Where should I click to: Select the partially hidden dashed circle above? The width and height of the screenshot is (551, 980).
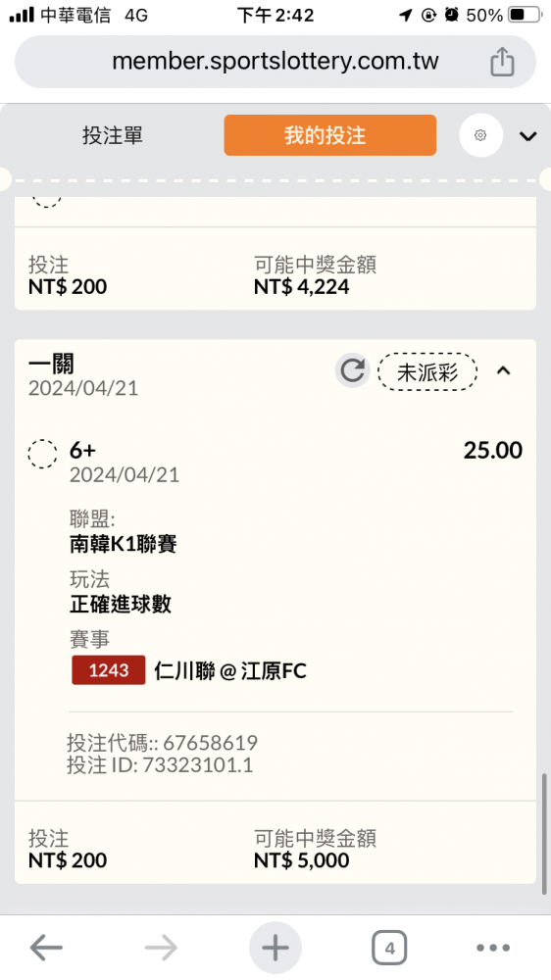click(46, 201)
